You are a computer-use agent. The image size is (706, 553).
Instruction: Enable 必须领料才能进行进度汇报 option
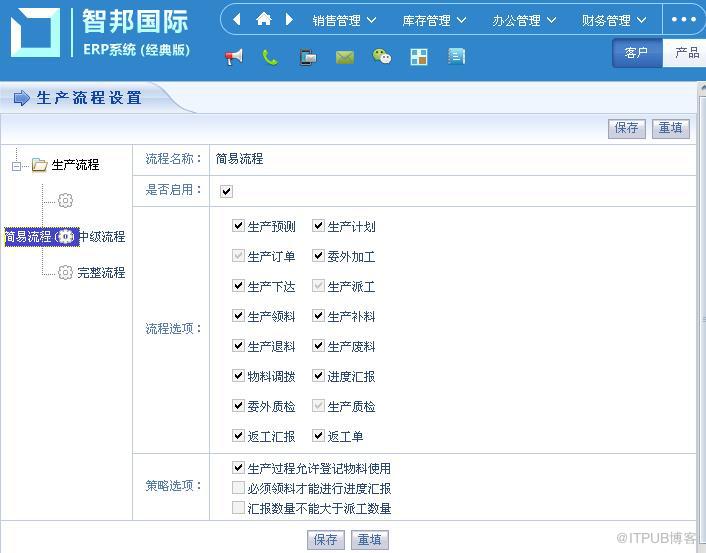coord(238,488)
